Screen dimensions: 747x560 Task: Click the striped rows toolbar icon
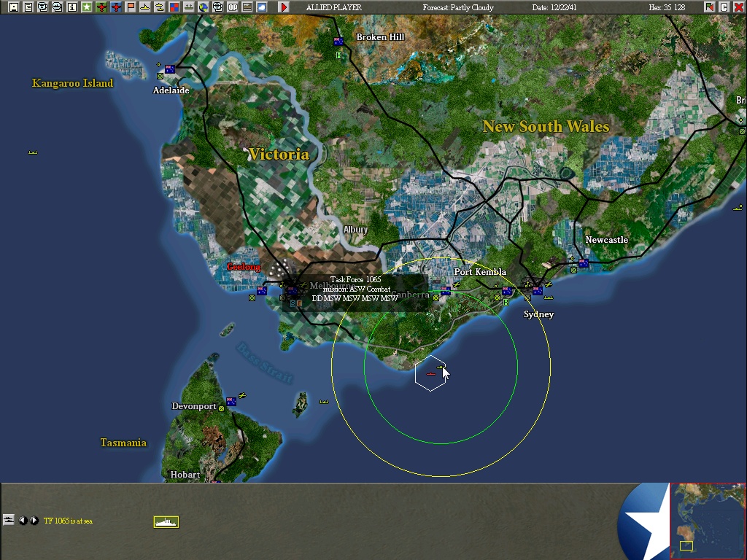[x=247, y=7]
